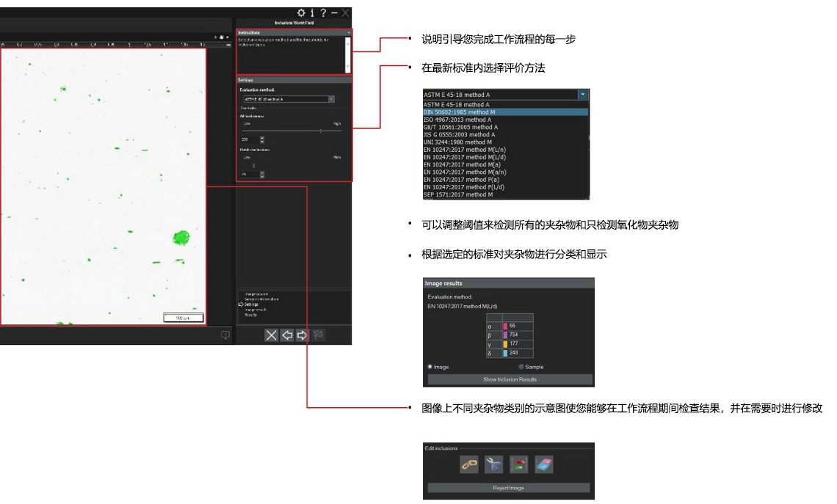Click the info 'i' icon
This screenshot has height=504, width=837.
pos(312,12)
